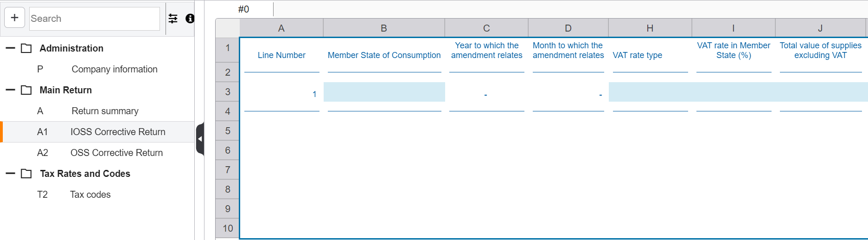Collapse the Administration section
Image resolution: width=868 pixels, height=240 pixels.
(x=10, y=48)
